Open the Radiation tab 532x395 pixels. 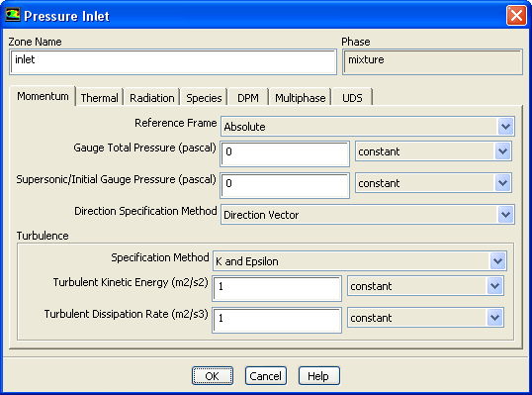pyautogui.click(x=151, y=98)
